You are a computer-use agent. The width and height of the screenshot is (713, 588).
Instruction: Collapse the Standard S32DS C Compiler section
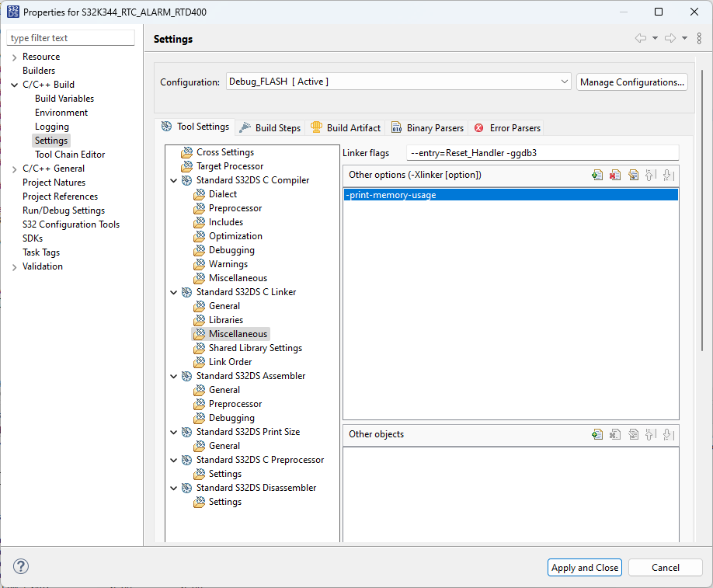(x=174, y=180)
